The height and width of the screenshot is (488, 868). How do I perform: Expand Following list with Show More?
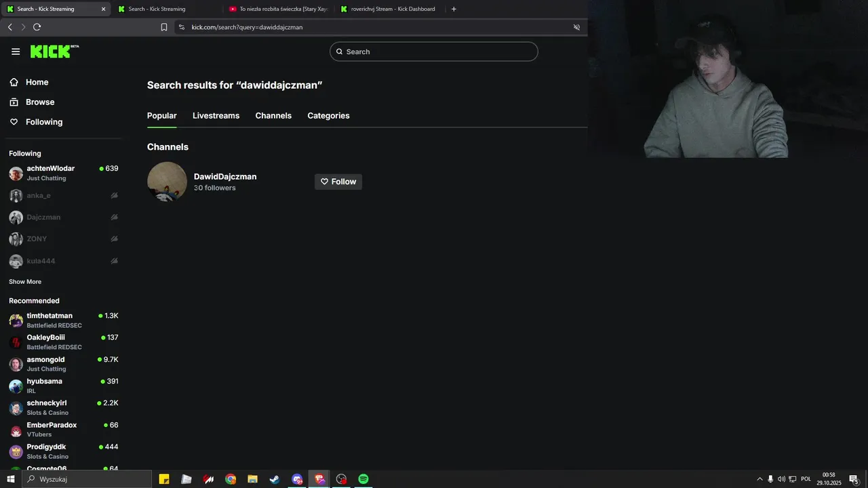pos(25,282)
